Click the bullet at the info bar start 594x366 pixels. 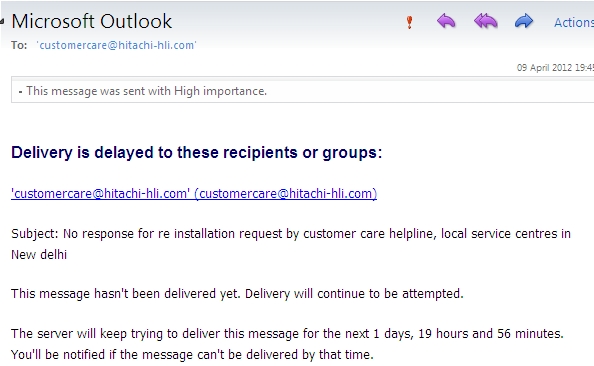(20, 92)
